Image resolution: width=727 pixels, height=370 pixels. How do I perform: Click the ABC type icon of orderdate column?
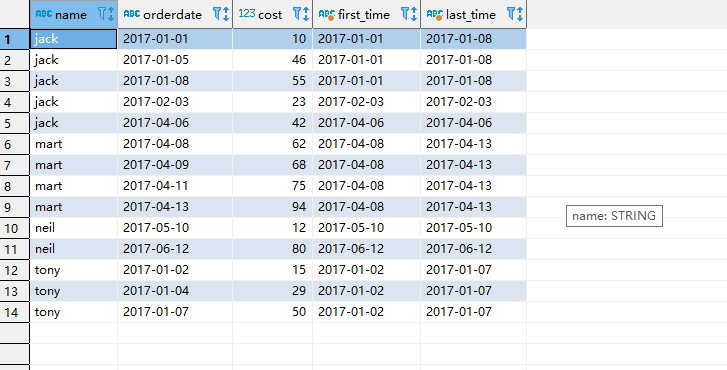(x=132, y=14)
